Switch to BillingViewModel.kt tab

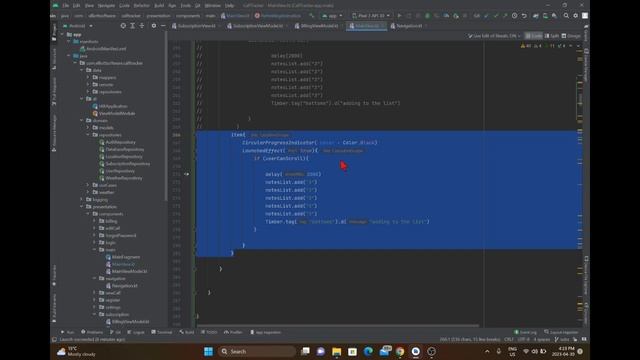point(319,26)
